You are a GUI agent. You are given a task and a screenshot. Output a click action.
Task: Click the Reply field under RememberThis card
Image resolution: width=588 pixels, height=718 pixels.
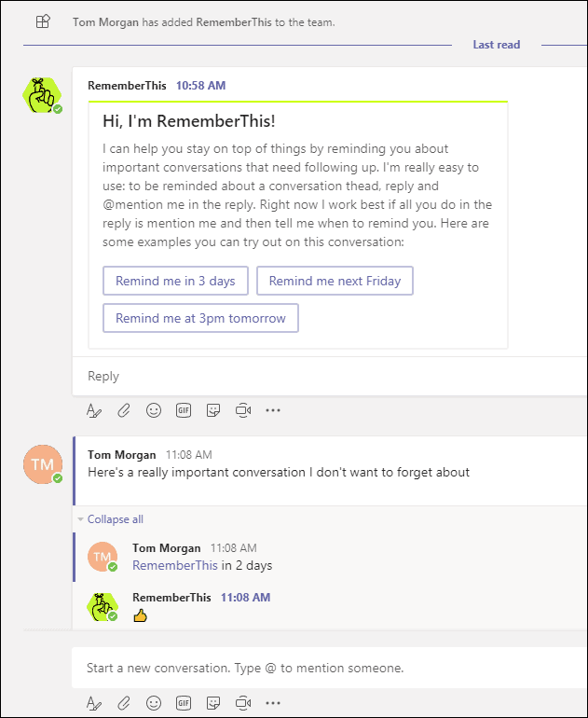[330, 376]
